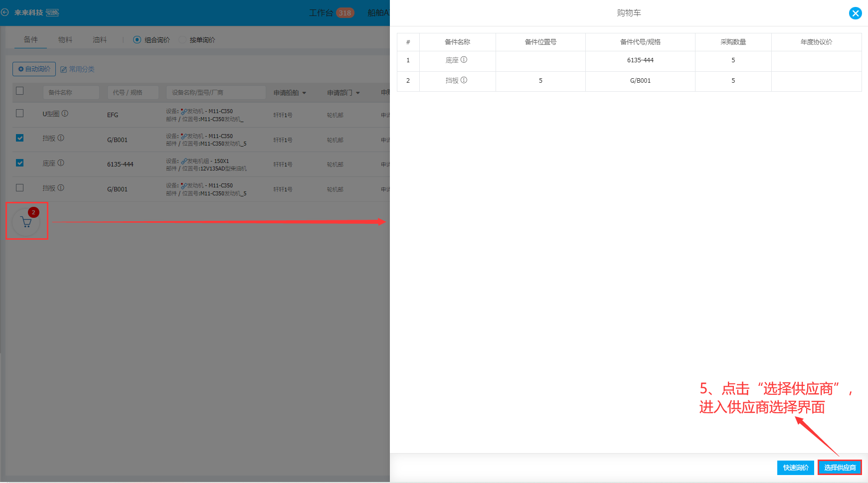Click the 自动询价 button
This screenshot has height=483, width=868.
click(x=34, y=69)
